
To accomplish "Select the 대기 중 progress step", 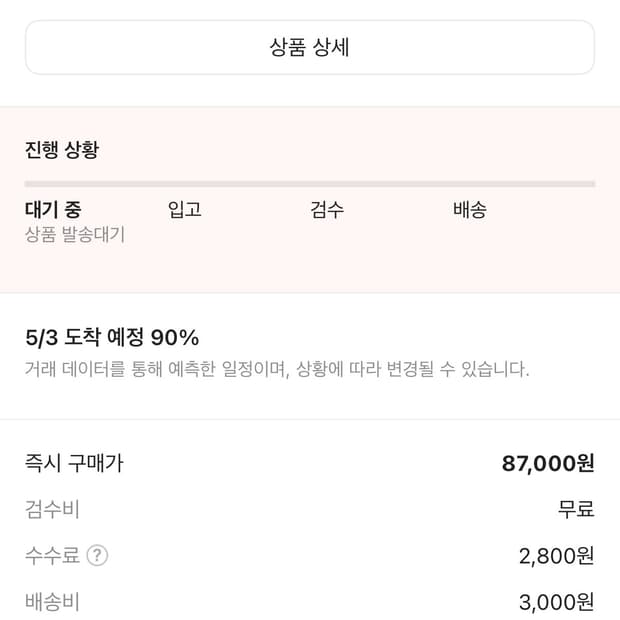I will pos(53,210).
